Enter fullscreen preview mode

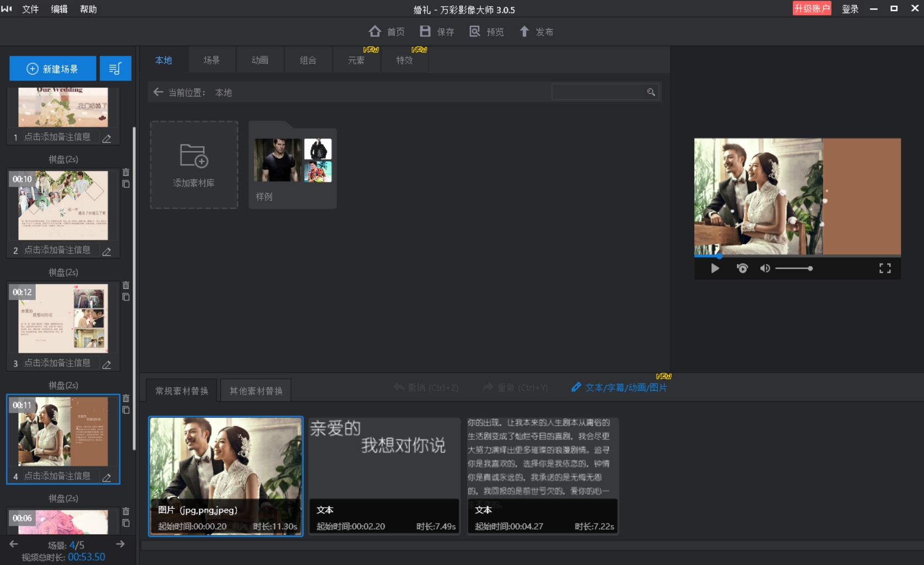(x=885, y=268)
